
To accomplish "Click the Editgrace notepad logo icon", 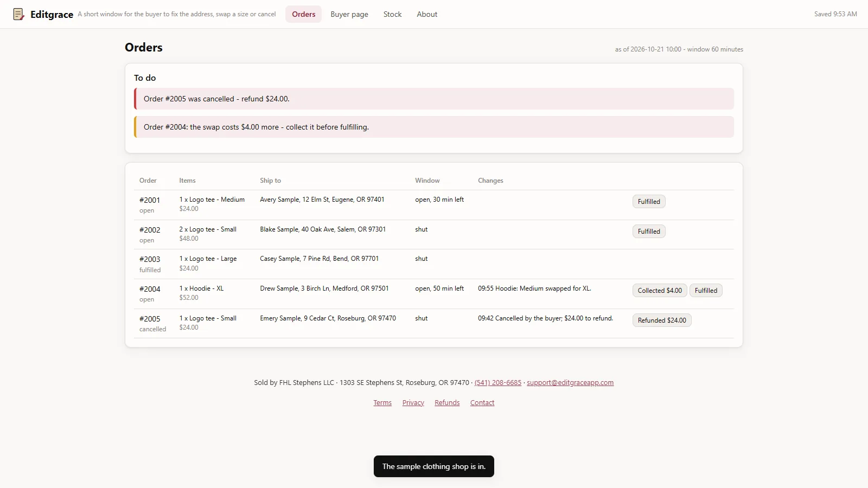I will pyautogui.click(x=18, y=14).
